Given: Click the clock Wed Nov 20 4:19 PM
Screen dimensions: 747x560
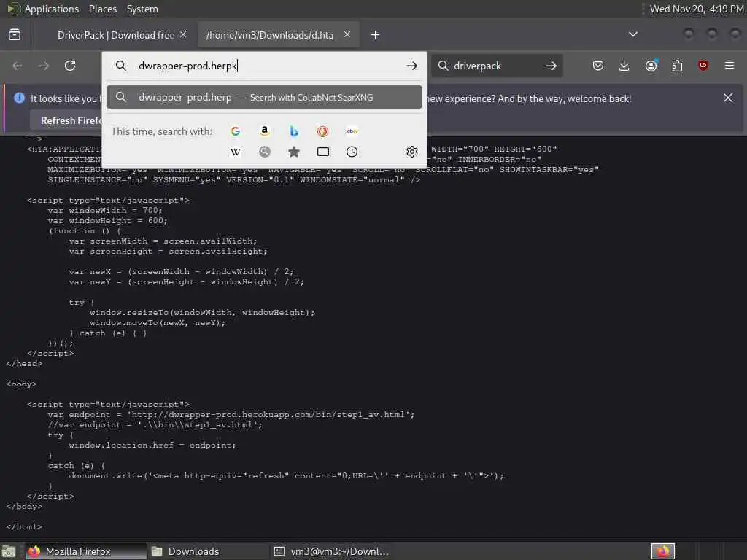Looking at the screenshot, I should click(x=697, y=9).
